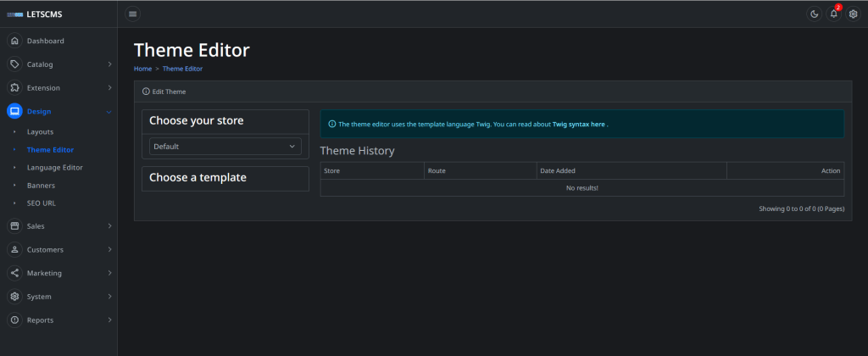The image size is (868, 356).
Task: Open the Twig syntax here link
Action: point(578,125)
